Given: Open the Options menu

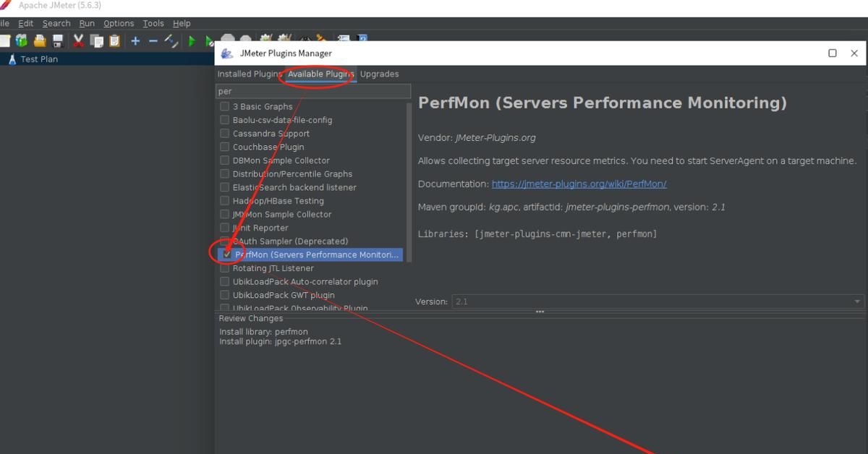Looking at the screenshot, I should point(119,23).
